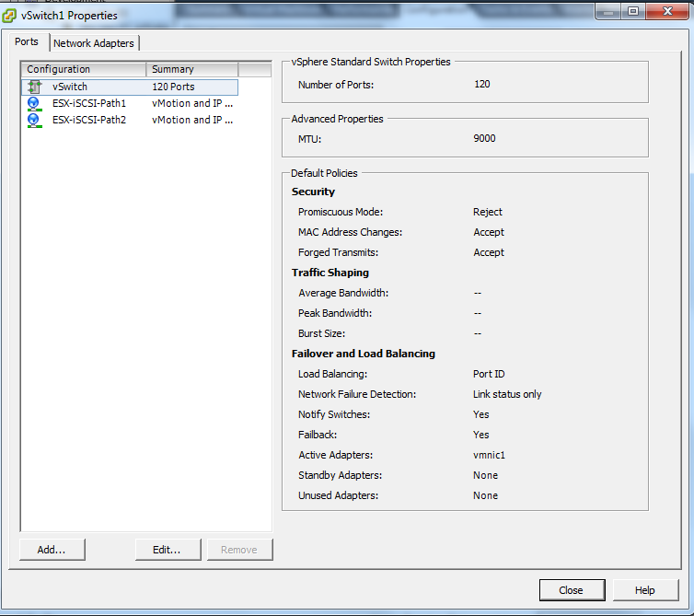Click the vSwitch1 Properties title bar icon

(x=9, y=16)
